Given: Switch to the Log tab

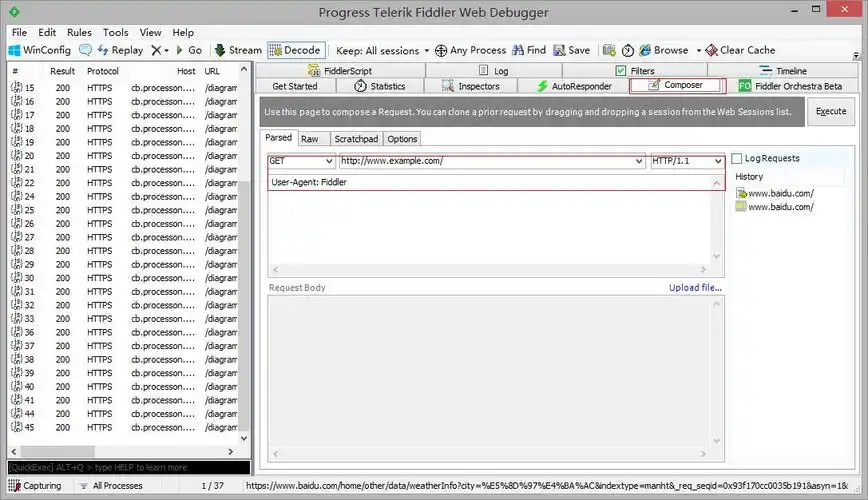Looking at the screenshot, I should [x=494, y=70].
